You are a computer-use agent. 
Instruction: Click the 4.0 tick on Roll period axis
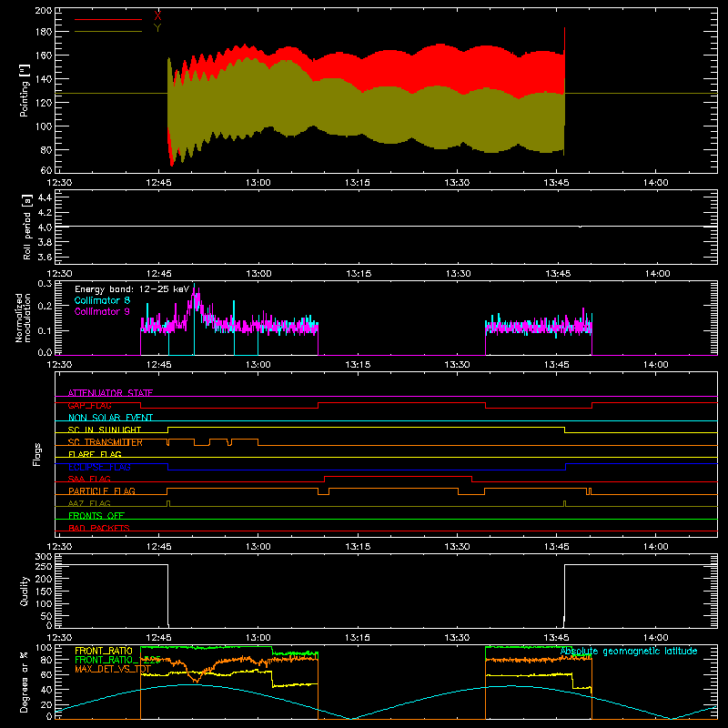pos(45,227)
